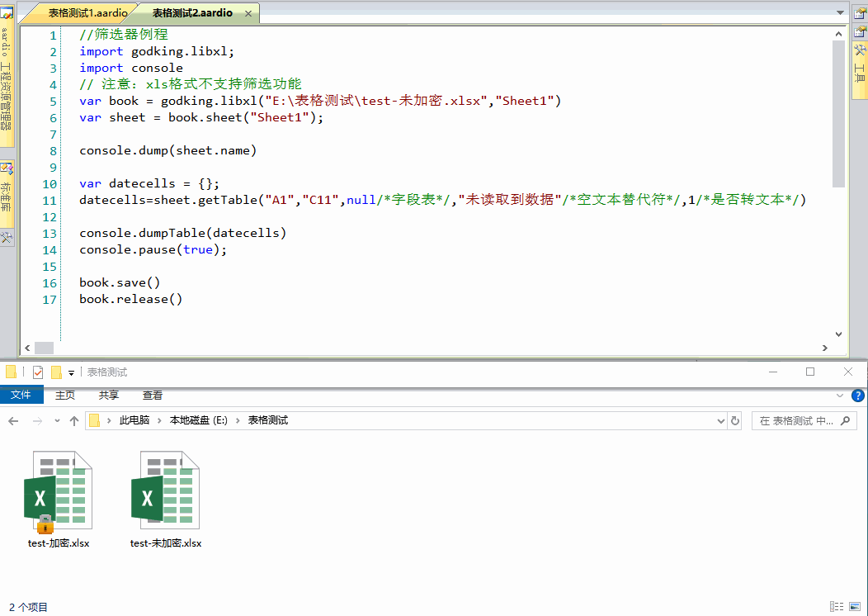Open the address bar history dropdown
868x616 pixels.
pyautogui.click(x=721, y=421)
